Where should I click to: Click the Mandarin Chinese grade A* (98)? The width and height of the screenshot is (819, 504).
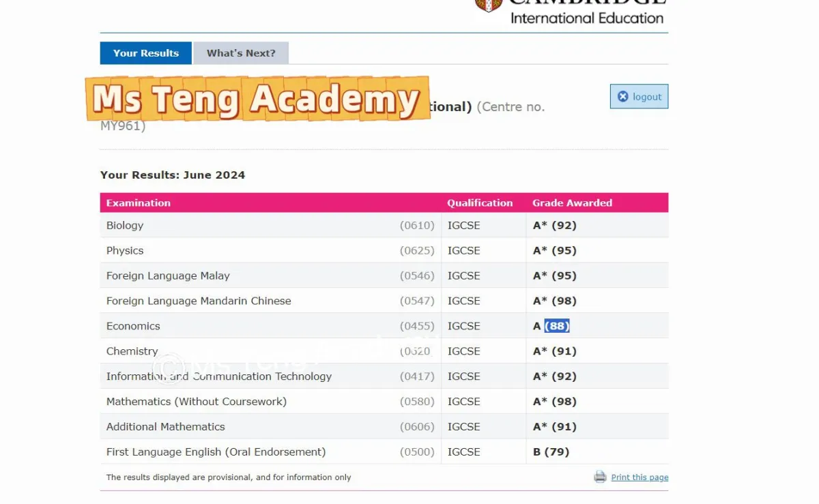pyautogui.click(x=554, y=301)
